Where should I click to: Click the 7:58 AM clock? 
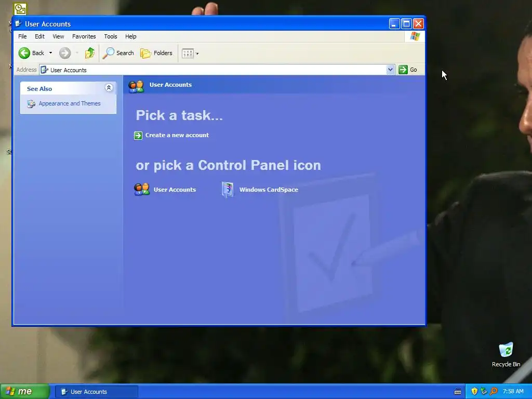513,392
